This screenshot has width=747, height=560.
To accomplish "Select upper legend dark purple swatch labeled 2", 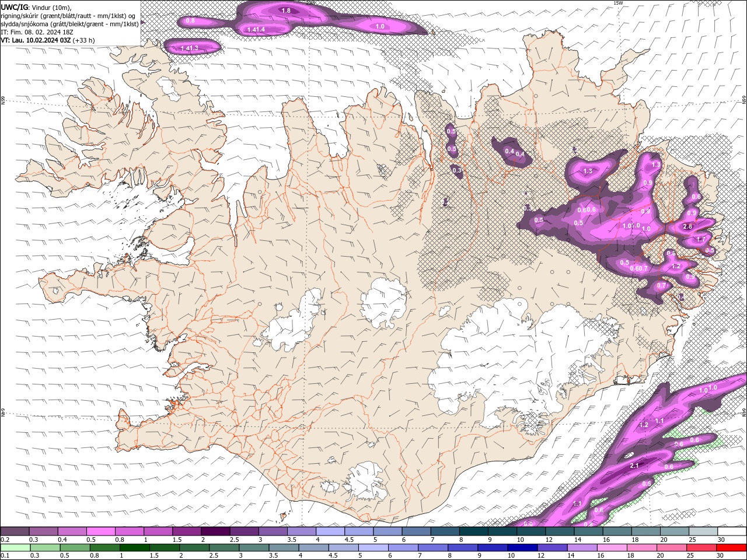I will (215, 531).
